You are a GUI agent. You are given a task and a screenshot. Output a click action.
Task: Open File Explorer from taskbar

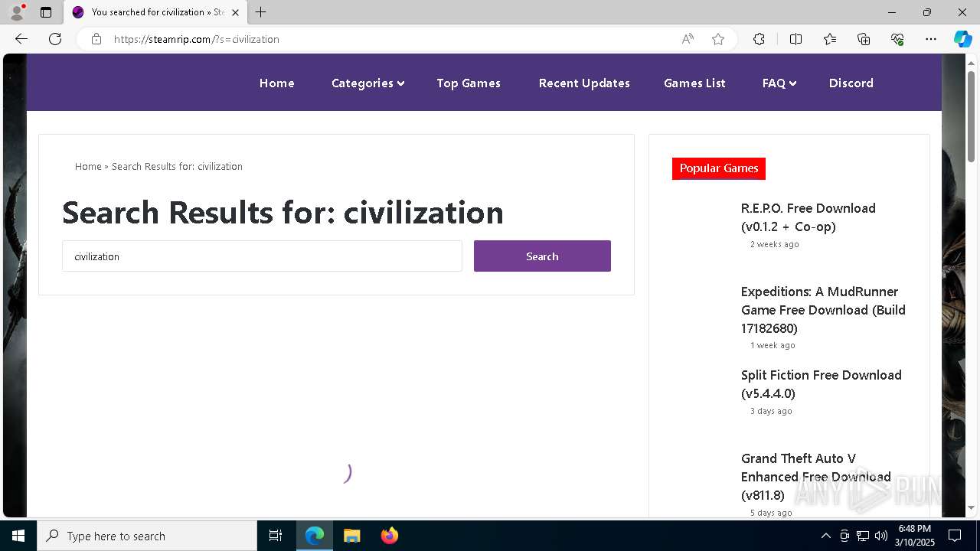[x=352, y=536]
